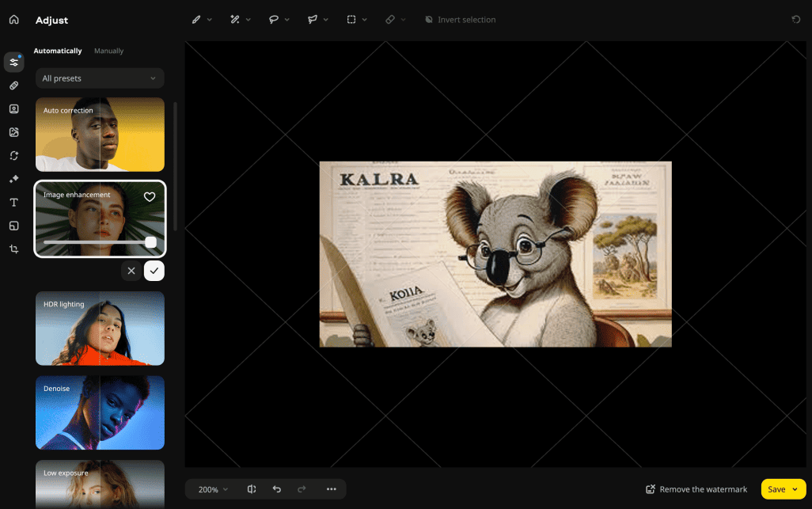The width and height of the screenshot is (812, 509).
Task: Pick the rectangular marquee selection tool
Action: (x=351, y=20)
